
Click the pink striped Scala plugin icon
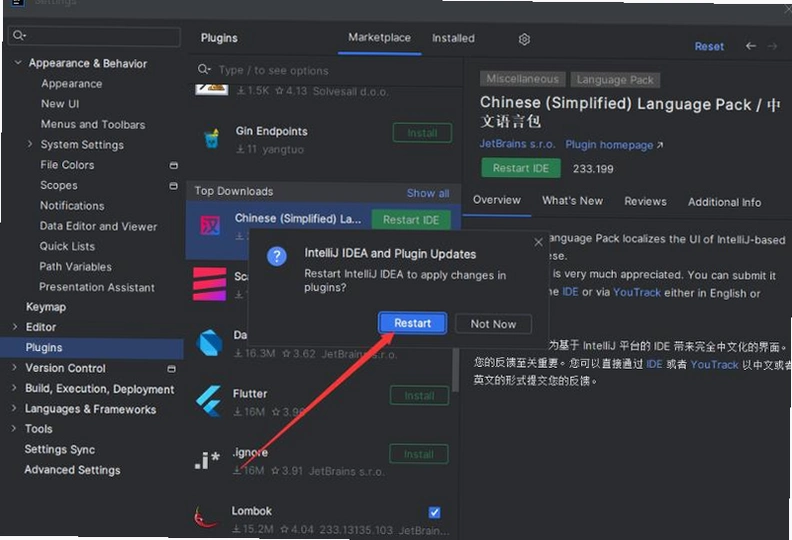pyautogui.click(x=210, y=284)
